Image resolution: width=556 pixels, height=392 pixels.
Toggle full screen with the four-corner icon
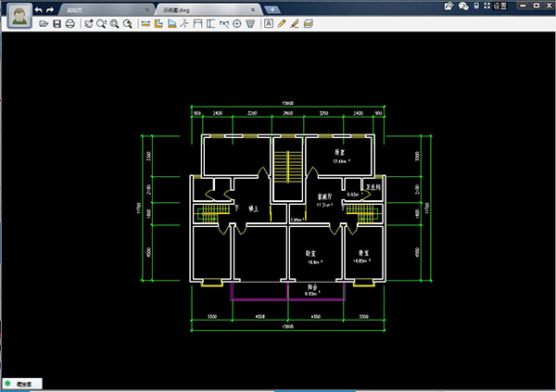(486, 6)
